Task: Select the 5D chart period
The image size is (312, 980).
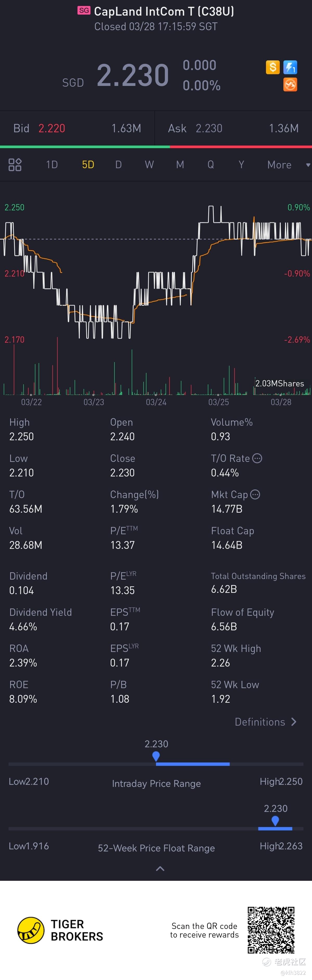Action: point(88,165)
